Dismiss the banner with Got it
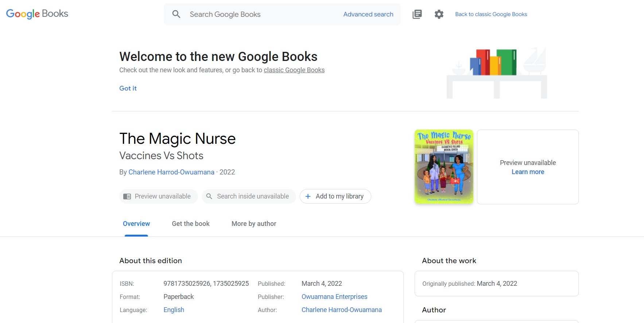Image resolution: width=644 pixels, height=323 pixels. pyautogui.click(x=128, y=88)
